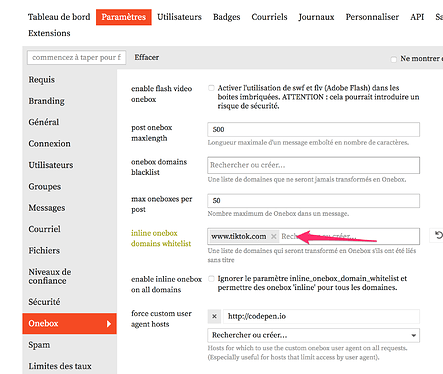The height and width of the screenshot is (374, 443).
Task: Select the Paramètres tab
Action: click(124, 17)
